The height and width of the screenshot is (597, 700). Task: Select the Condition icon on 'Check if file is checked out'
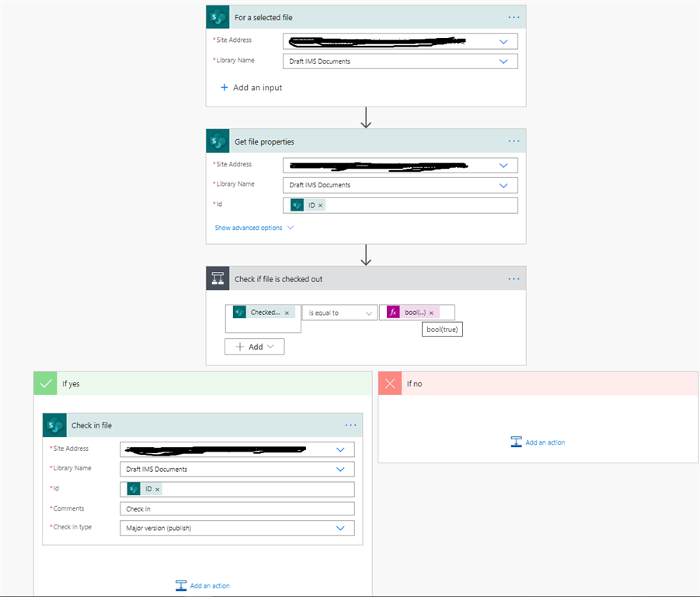point(217,278)
